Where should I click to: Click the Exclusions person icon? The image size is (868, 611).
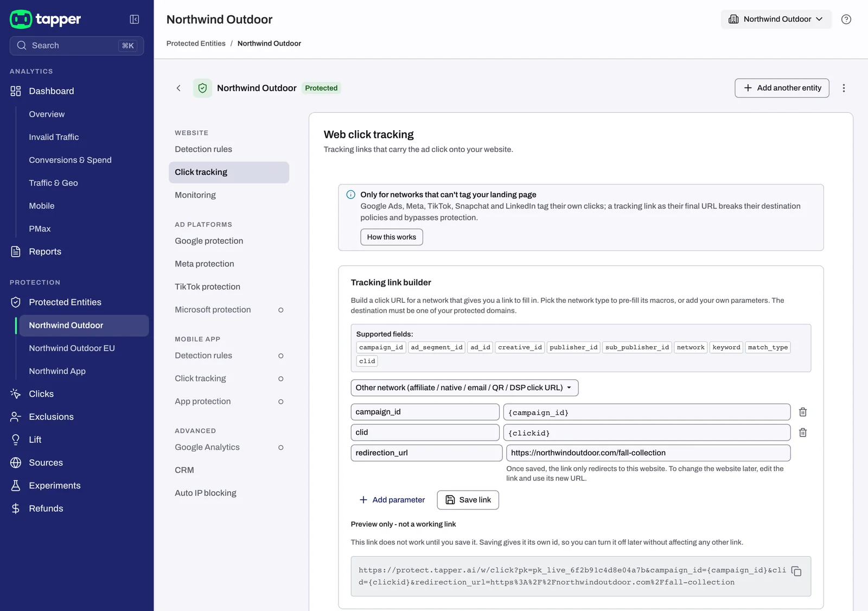pyautogui.click(x=16, y=417)
